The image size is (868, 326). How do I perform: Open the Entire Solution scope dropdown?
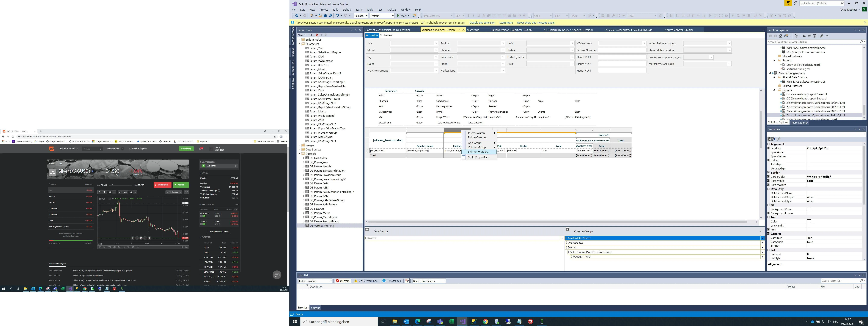coord(315,281)
